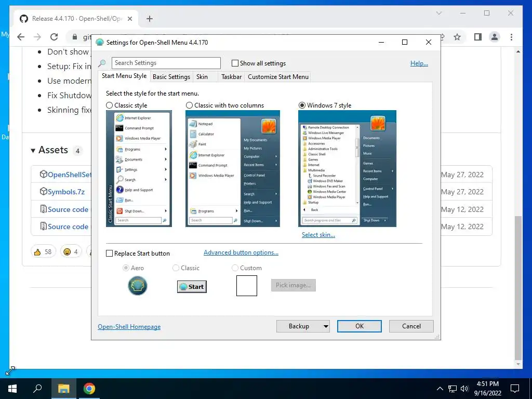This screenshot has height=399, width=532.
Task: Click the Classic two columns preview image
Action: tap(233, 169)
